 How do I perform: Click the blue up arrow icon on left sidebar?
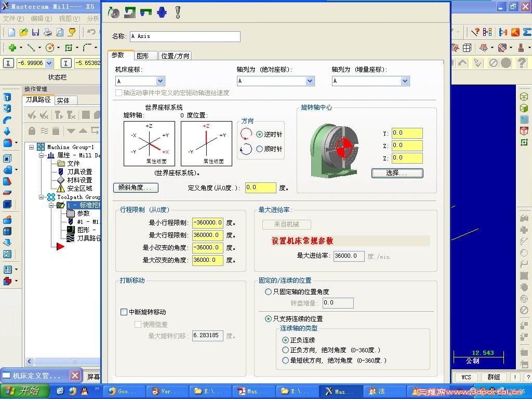pos(7,97)
